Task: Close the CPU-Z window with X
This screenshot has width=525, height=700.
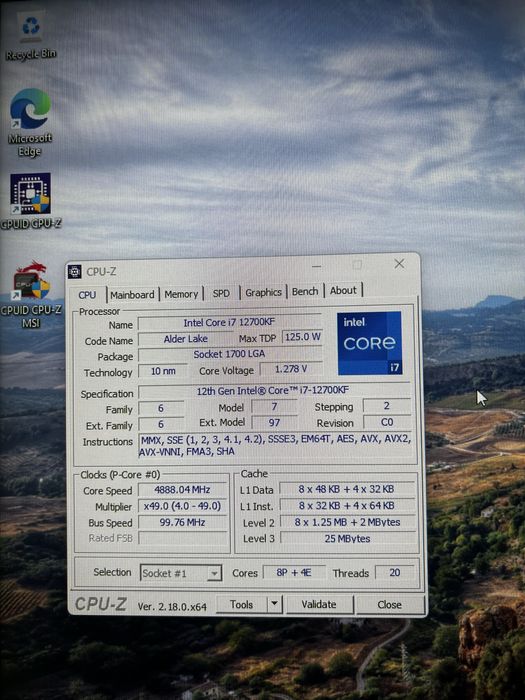Action: point(399,264)
